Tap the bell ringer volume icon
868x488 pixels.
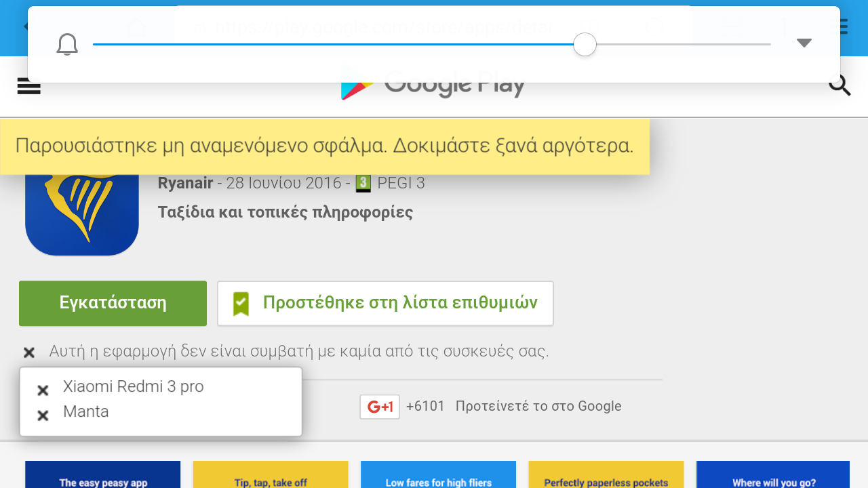pyautogui.click(x=67, y=45)
